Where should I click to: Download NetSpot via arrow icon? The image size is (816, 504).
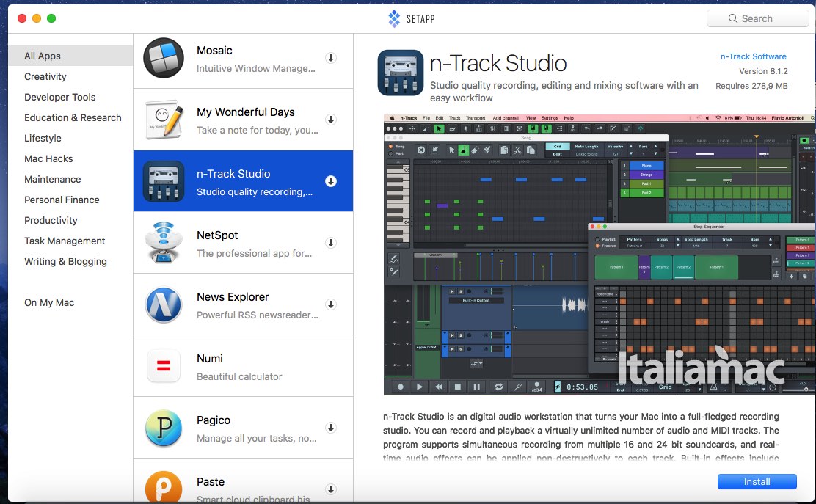[330, 243]
